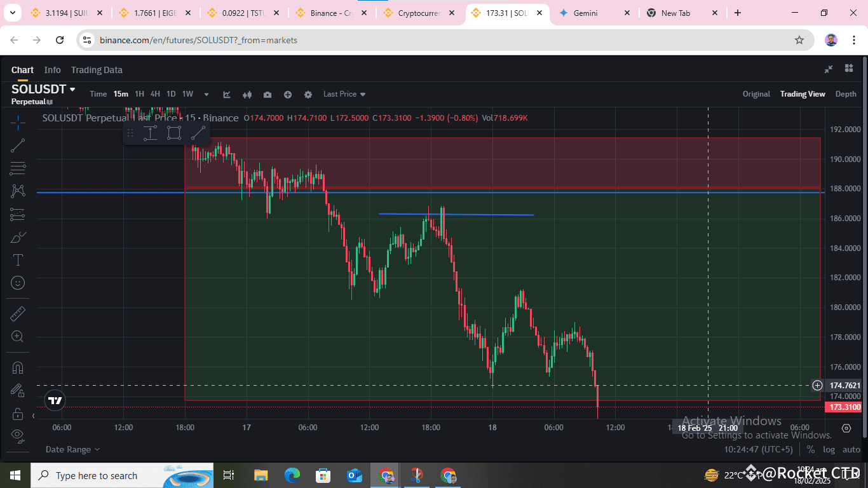Switch timeframe to 4H
This screenshot has height=488, width=868.
pyautogui.click(x=156, y=93)
